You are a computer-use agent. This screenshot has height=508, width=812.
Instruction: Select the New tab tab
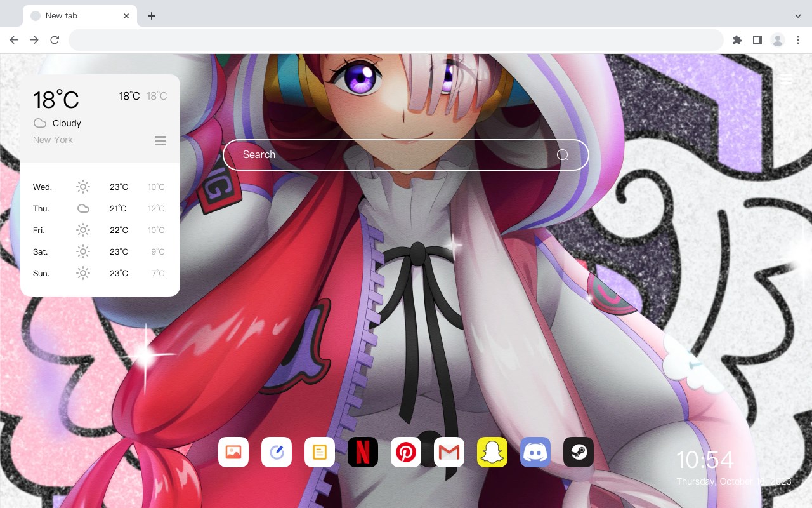(80, 16)
